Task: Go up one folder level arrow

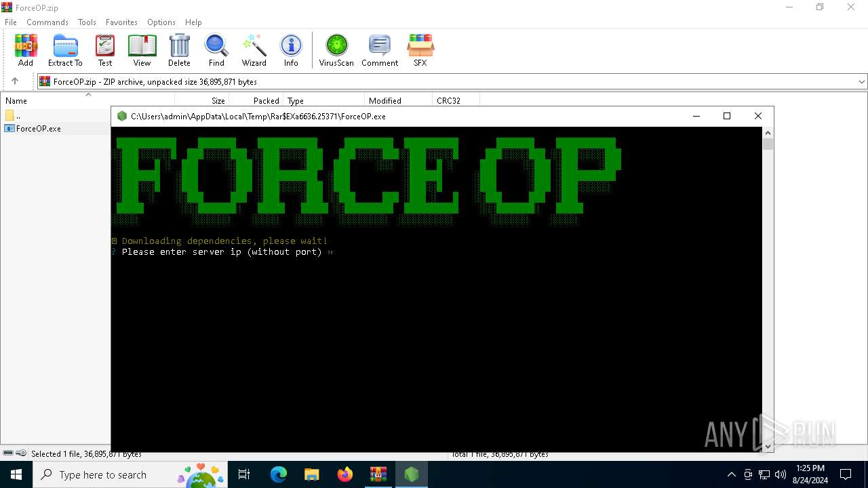Action: click(x=15, y=81)
